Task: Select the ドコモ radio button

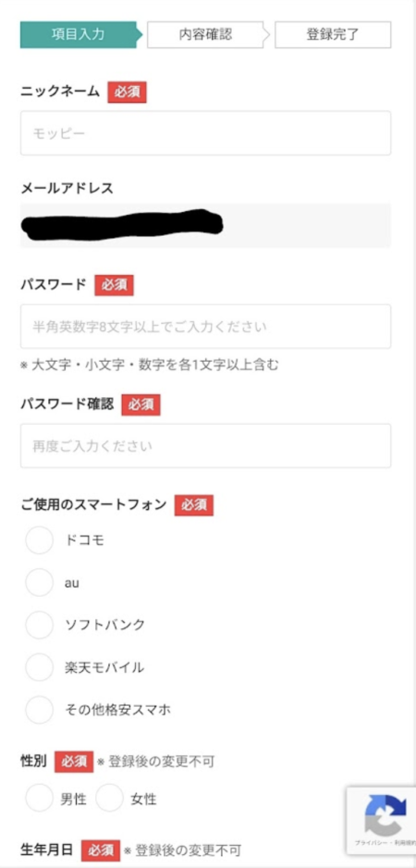Action: click(x=39, y=540)
